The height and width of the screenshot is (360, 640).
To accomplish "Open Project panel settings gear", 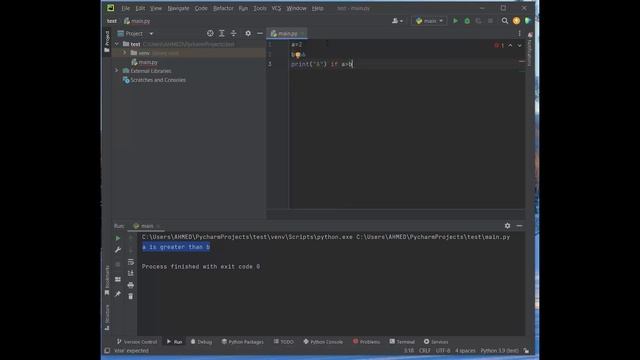I will (248, 33).
